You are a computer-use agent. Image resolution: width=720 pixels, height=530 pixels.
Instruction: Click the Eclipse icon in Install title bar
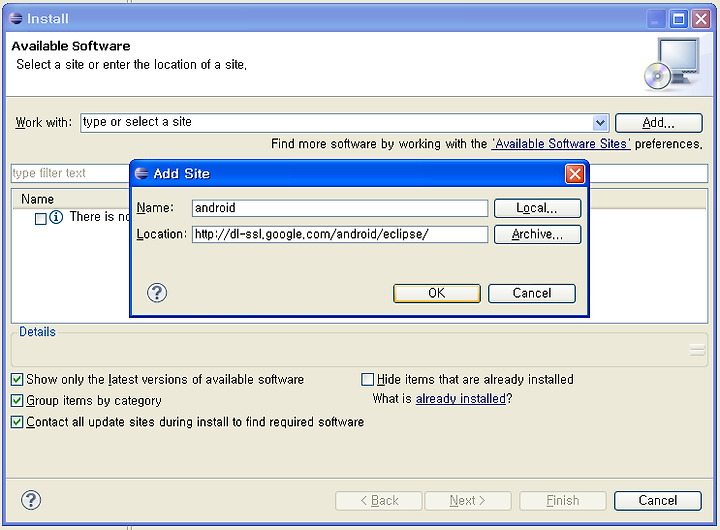coord(16,18)
